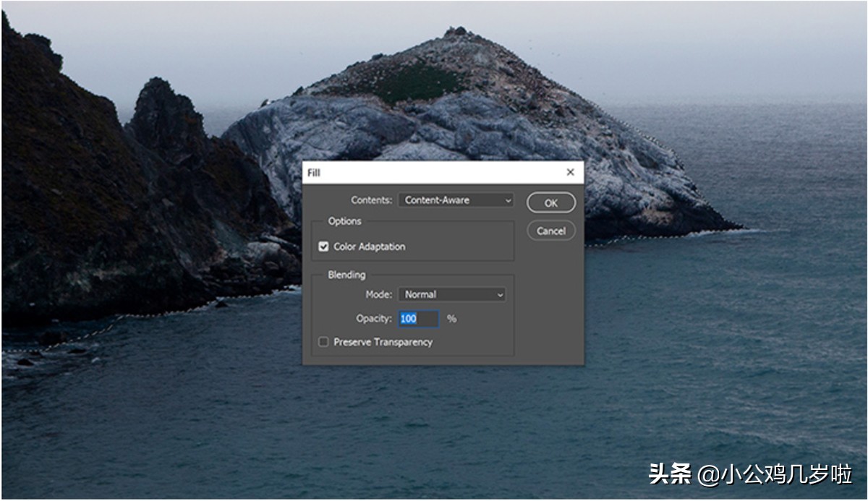Cancel the Fill dialog
Image resolution: width=868 pixels, height=501 pixels.
(550, 231)
